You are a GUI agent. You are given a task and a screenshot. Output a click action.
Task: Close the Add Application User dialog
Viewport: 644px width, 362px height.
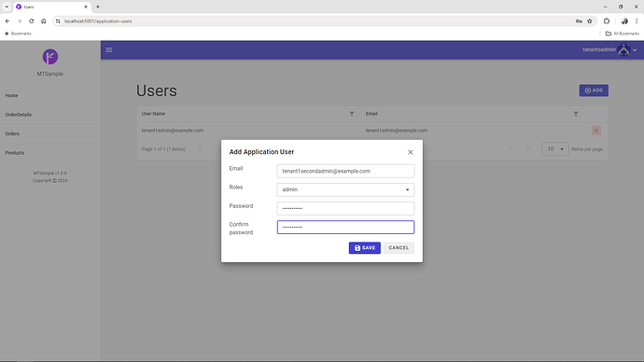(410, 152)
